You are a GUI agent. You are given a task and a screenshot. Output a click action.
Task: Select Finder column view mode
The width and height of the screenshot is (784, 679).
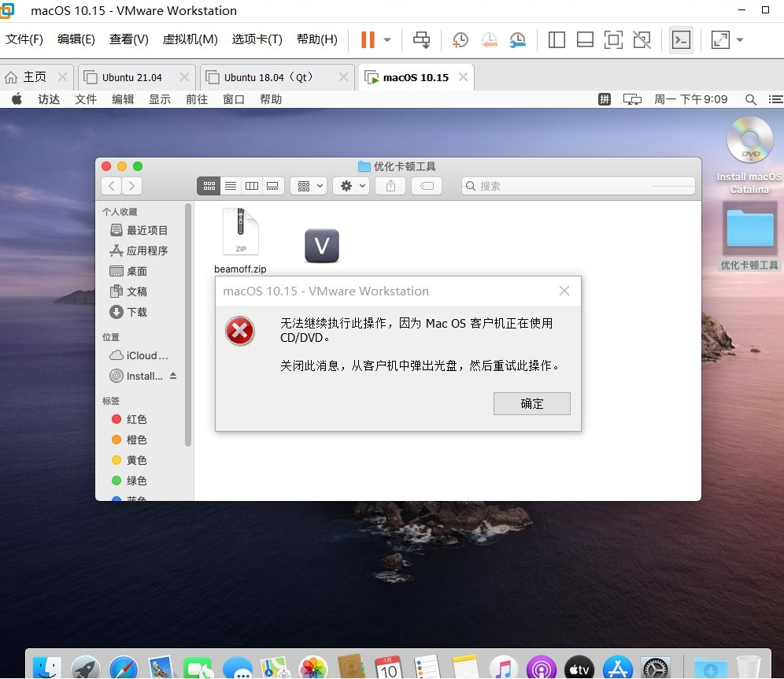click(x=252, y=186)
